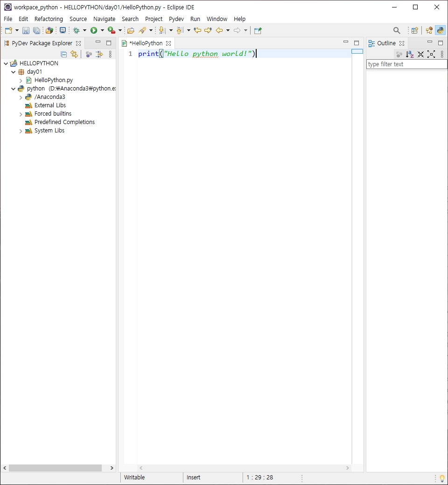
Task: Open the Refactoring menu
Action: pyautogui.click(x=49, y=19)
